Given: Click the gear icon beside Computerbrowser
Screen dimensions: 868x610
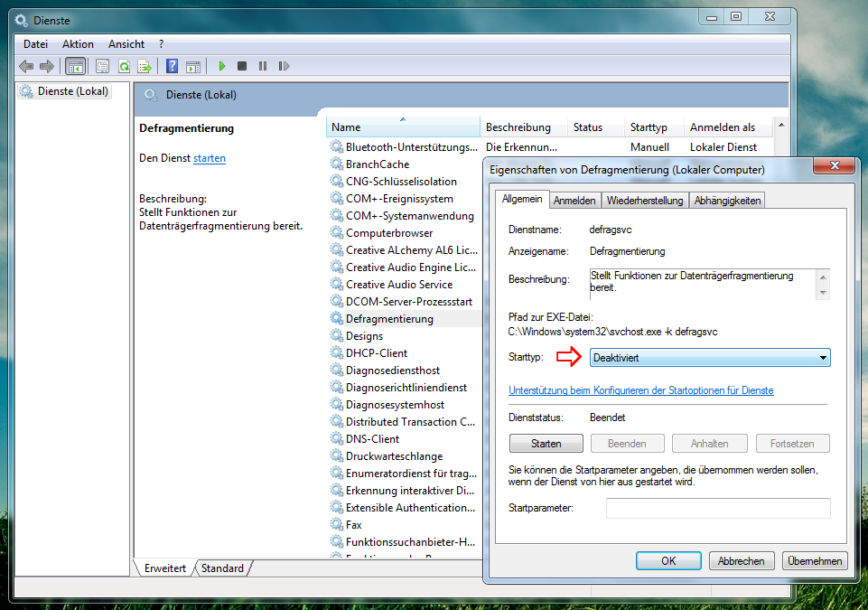Looking at the screenshot, I should click(337, 232).
